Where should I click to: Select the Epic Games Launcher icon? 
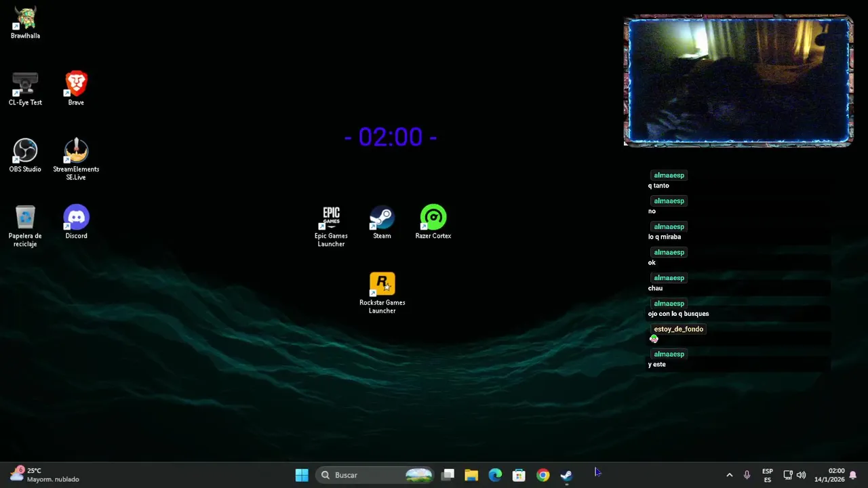(x=331, y=226)
